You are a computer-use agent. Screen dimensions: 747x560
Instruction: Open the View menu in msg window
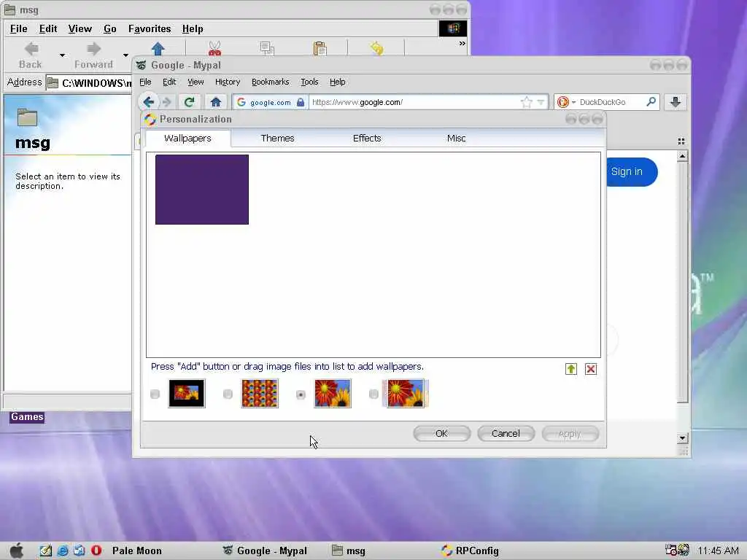pyautogui.click(x=80, y=29)
